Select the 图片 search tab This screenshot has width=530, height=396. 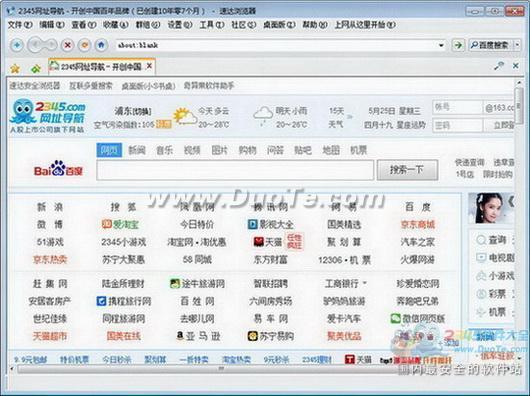[x=220, y=150]
